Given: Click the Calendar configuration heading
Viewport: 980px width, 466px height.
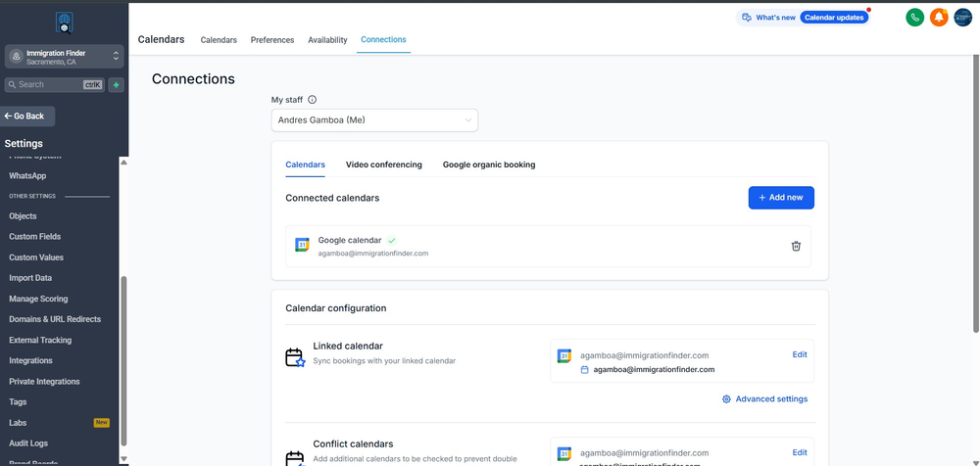Looking at the screenshot, I should [335, 308].
